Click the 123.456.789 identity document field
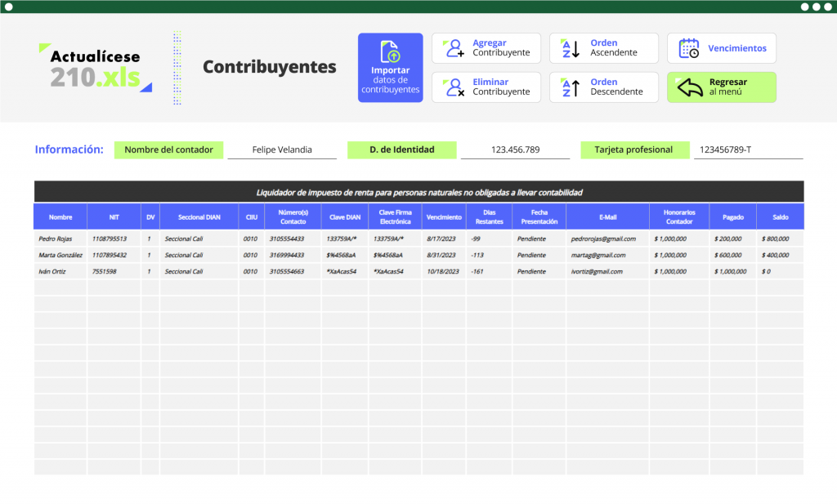 click(515, 149)
